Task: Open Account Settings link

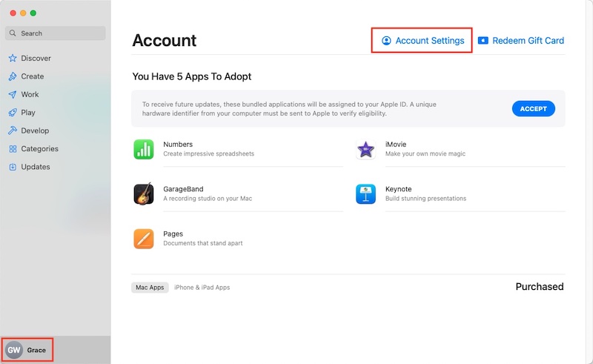Action: click(423, 41)
